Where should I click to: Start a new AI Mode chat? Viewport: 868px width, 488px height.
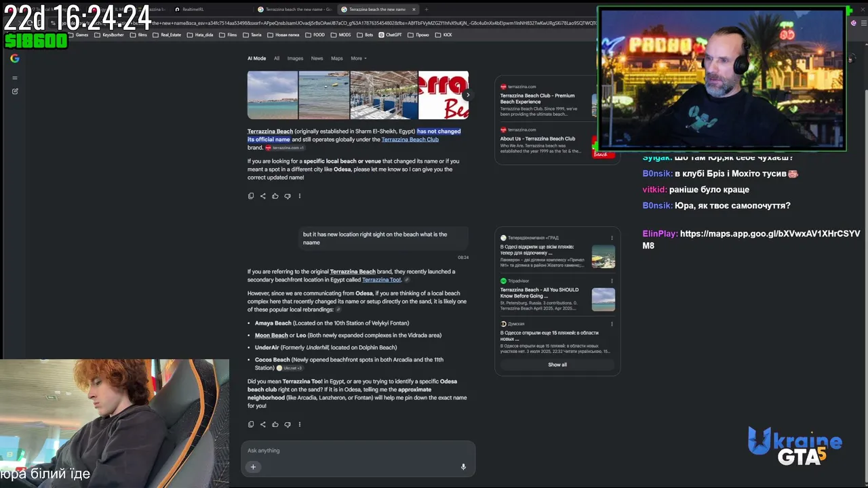pos(15,91)
